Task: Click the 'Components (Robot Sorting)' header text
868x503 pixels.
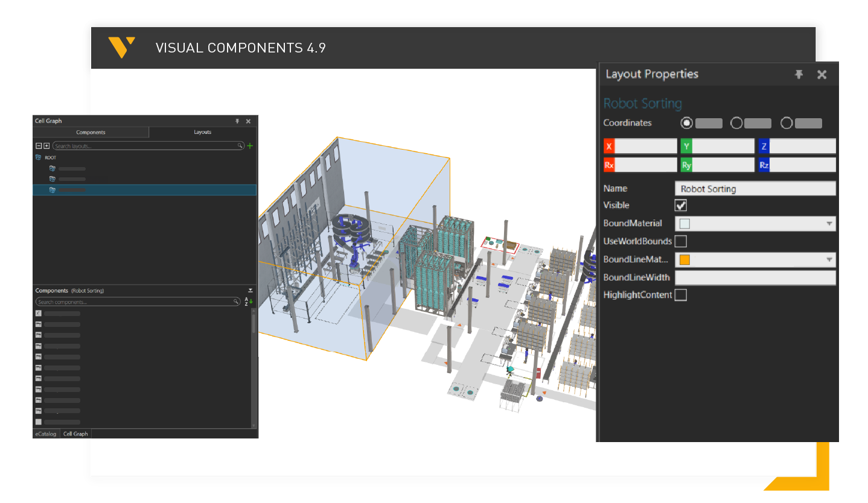Action: coord(69,291)
